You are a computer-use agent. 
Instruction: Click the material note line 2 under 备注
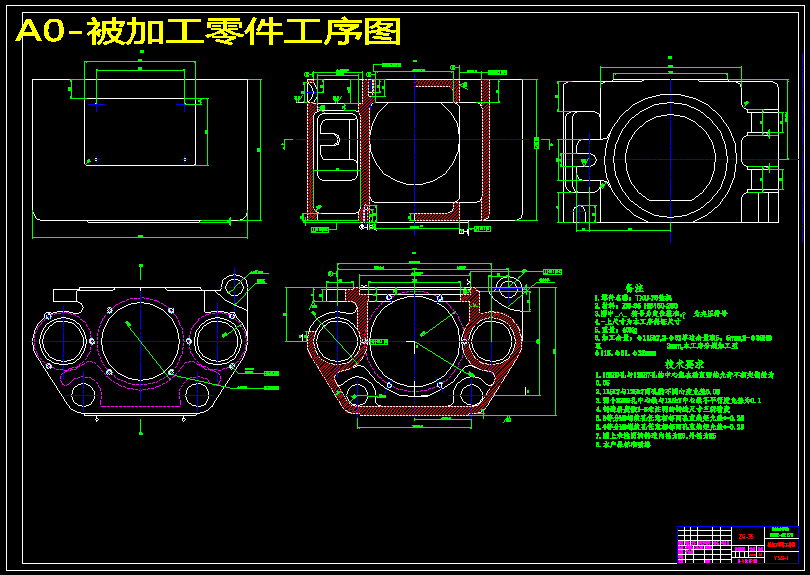[x=636, y=306]
